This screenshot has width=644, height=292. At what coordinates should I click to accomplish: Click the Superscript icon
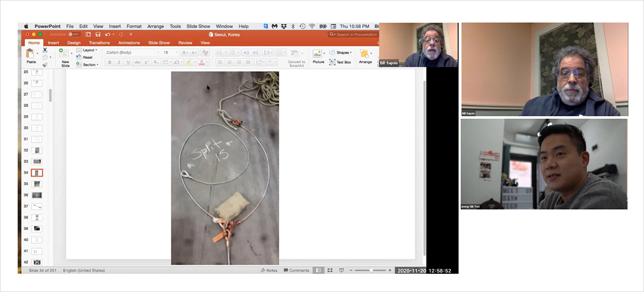pos(147,62)
